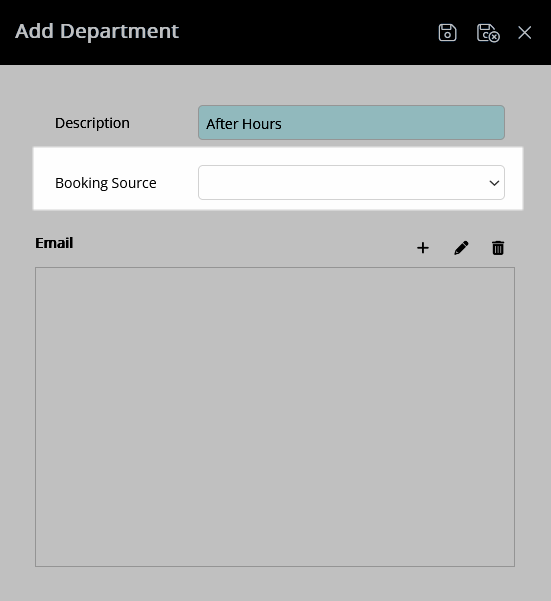551x601 pixels.
Task: Open the Booking Source combo box
Action: click(x=351, y=182)
